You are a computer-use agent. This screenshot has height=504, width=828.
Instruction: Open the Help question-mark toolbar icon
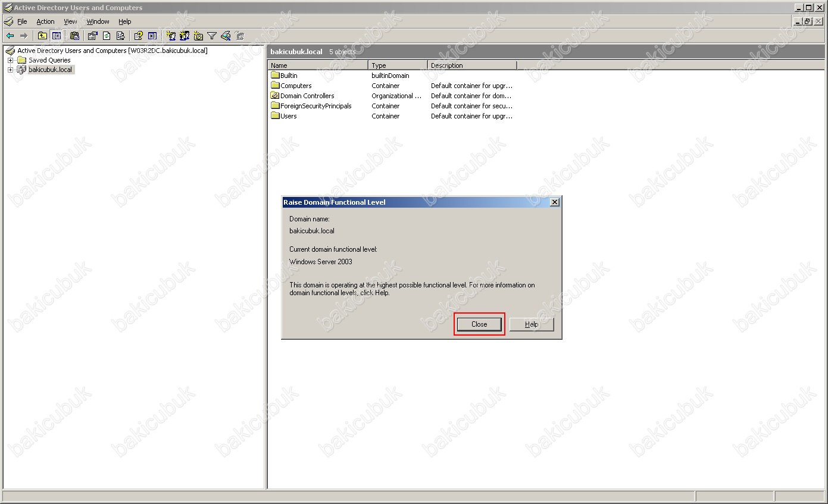(139, 36)
